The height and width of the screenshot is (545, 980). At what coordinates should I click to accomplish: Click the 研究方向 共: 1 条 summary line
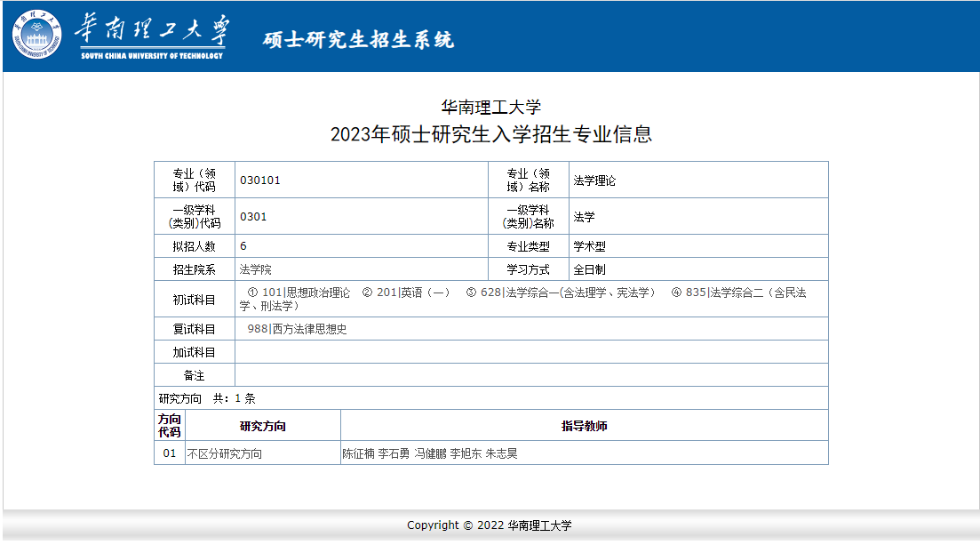(x=207, y=398)
